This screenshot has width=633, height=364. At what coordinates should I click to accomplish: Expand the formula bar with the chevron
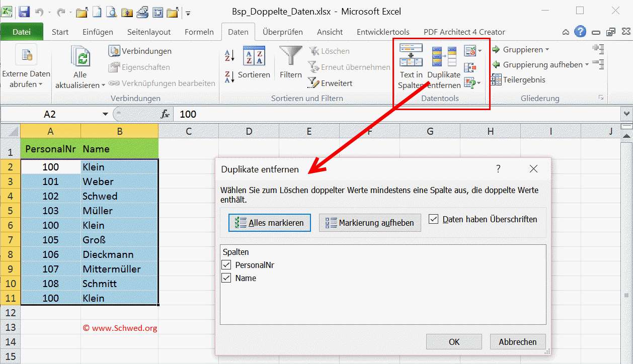[x=626, y=114]
